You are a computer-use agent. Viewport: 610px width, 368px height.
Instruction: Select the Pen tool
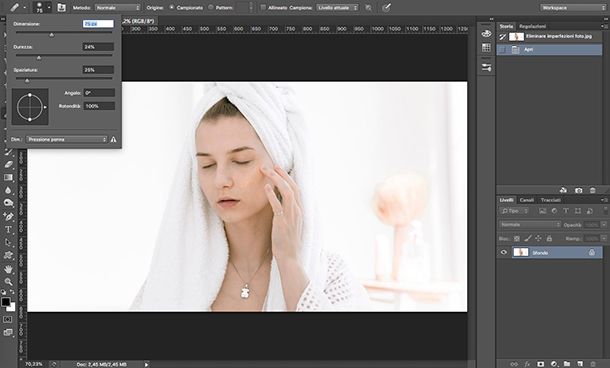pyautogui.click(x=8, y=216)
